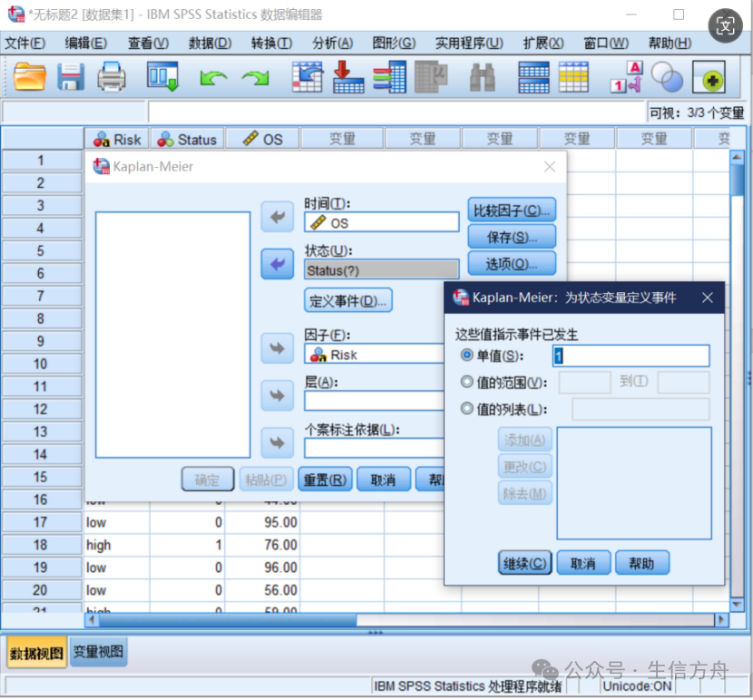Click the empty 层(A) field
This screenshot has width=753, height=700.
(375, 401)
